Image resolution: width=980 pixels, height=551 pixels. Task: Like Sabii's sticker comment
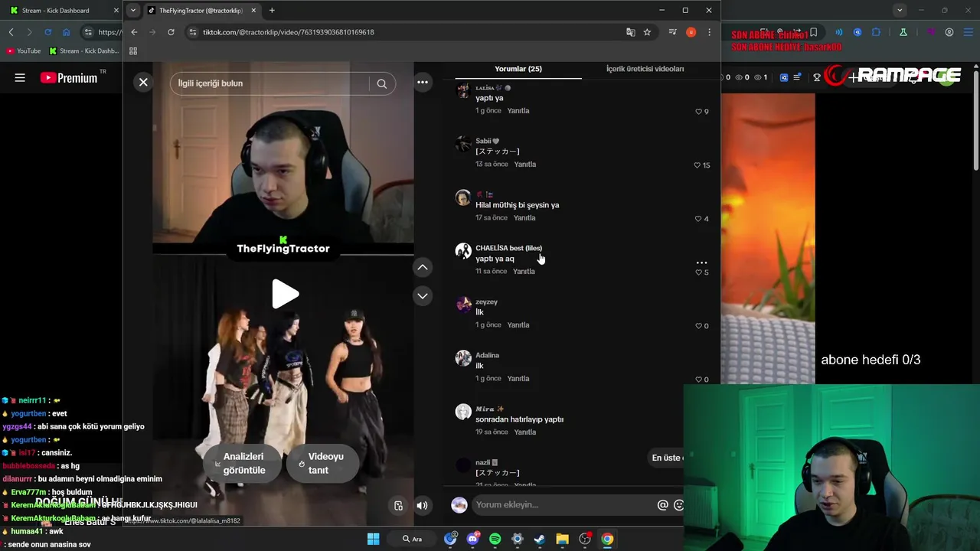tap(697, 165)
